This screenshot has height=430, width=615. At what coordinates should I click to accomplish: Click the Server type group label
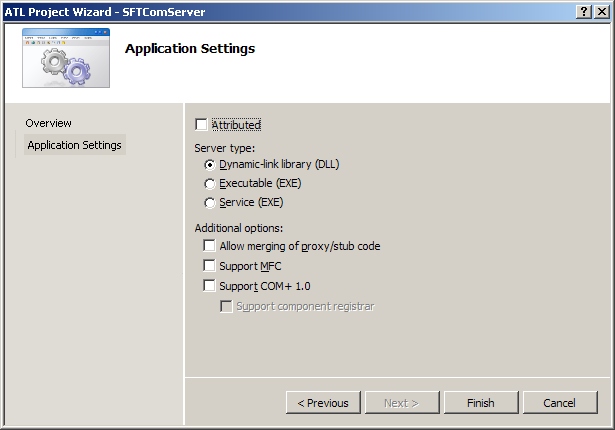[x=225, y=148]
